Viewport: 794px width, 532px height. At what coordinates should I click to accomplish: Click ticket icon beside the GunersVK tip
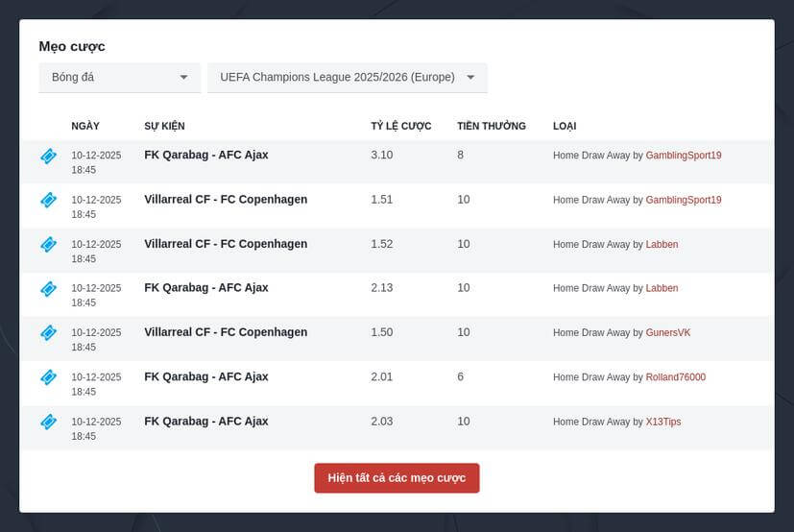pyautogui.click(x=48, y=332)
